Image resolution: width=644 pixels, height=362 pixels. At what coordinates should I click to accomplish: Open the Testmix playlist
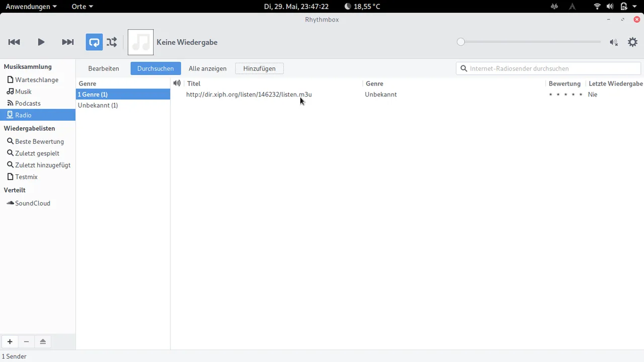(x=38, y=177)
